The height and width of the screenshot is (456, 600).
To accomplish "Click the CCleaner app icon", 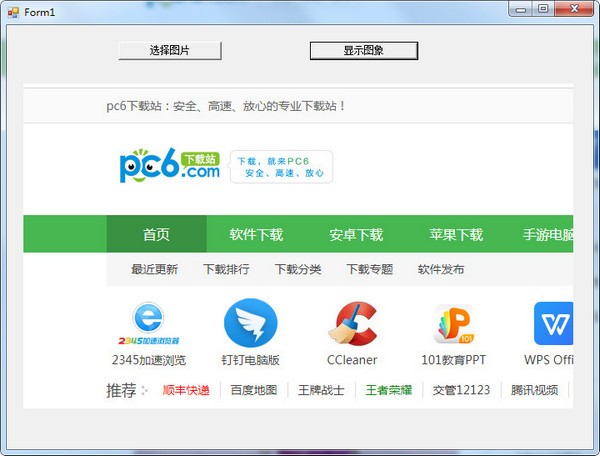I will click(x=352, y=323).
